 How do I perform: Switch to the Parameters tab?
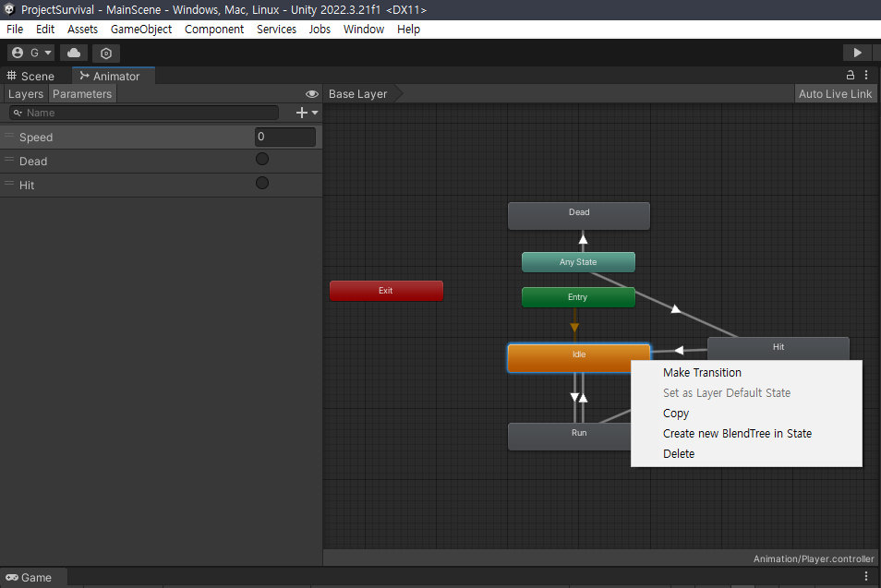[x=82, y=94]
